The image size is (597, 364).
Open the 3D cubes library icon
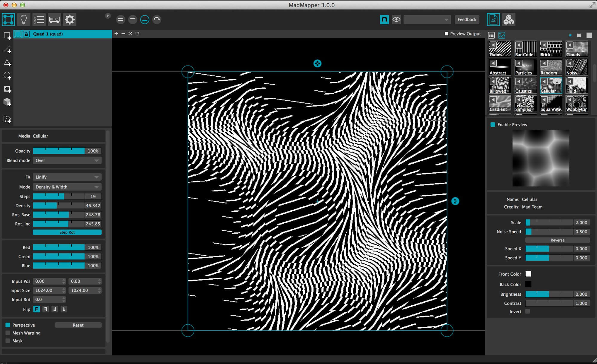click(509, 20)
